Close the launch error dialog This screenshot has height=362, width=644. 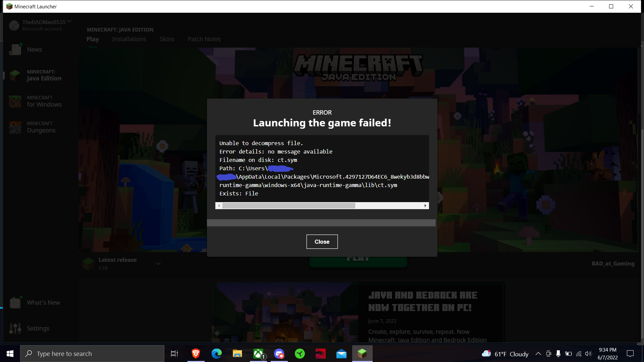point(322,242)
